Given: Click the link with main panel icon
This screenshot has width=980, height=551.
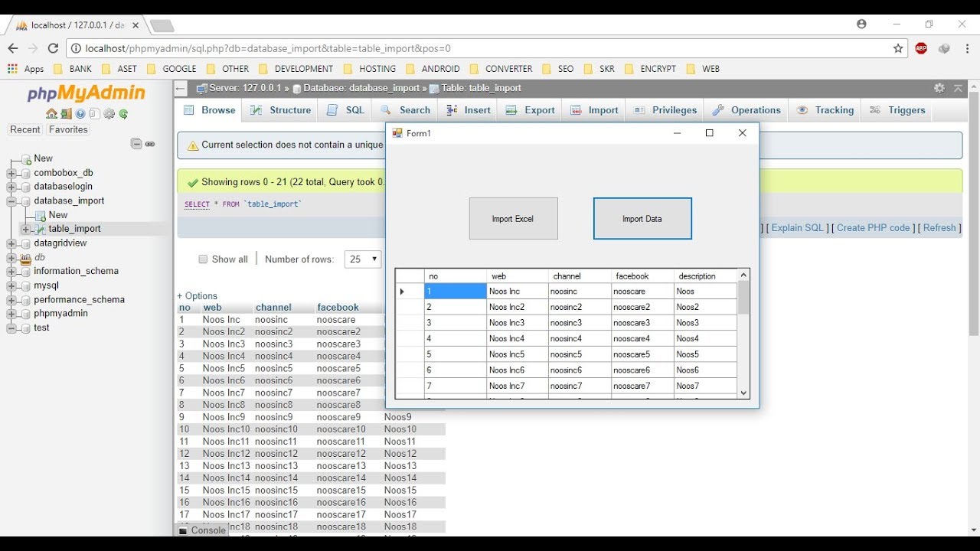Looking at the screenshot, I should (x=150, y=143).
